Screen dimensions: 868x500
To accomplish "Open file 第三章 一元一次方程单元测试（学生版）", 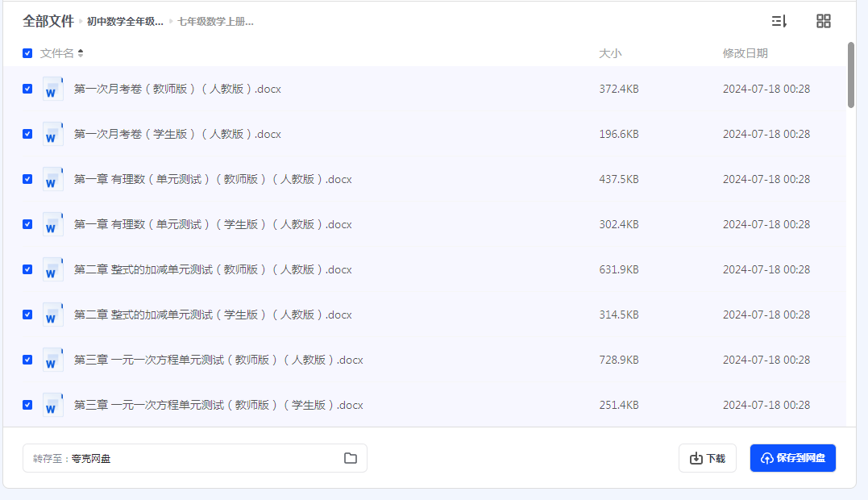I will click(218, 405).
